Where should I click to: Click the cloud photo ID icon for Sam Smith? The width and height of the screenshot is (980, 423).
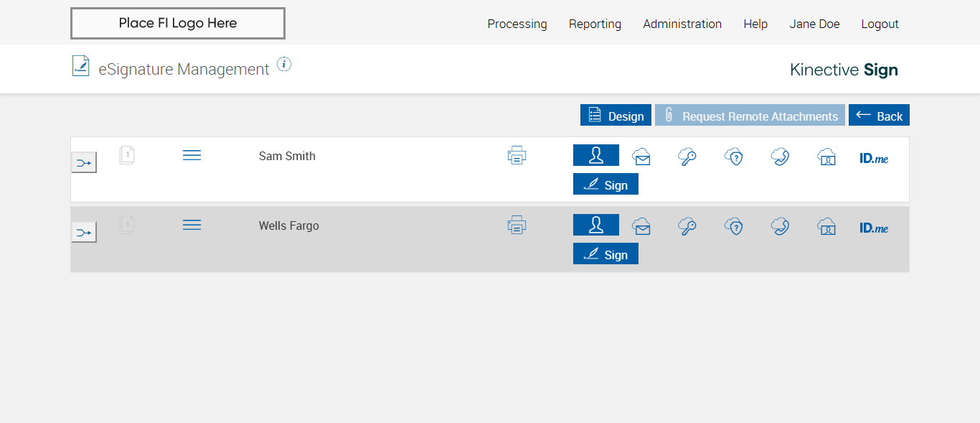tap(826, 157)
